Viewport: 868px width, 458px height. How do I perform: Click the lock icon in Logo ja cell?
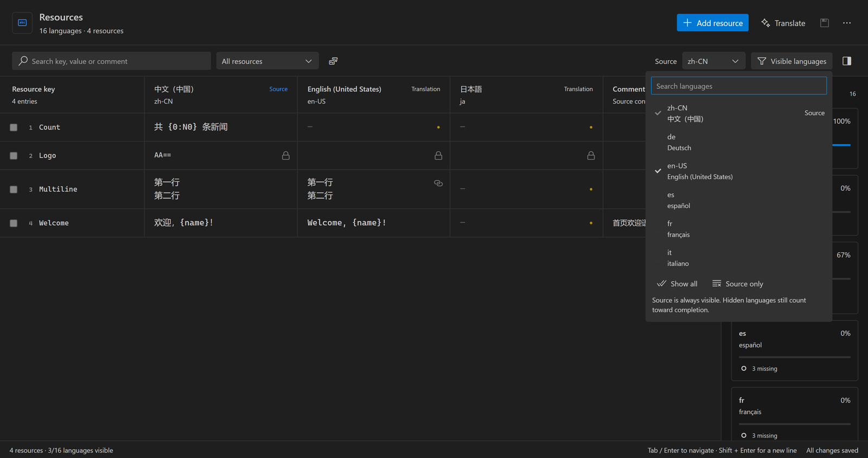coord(591,156)
